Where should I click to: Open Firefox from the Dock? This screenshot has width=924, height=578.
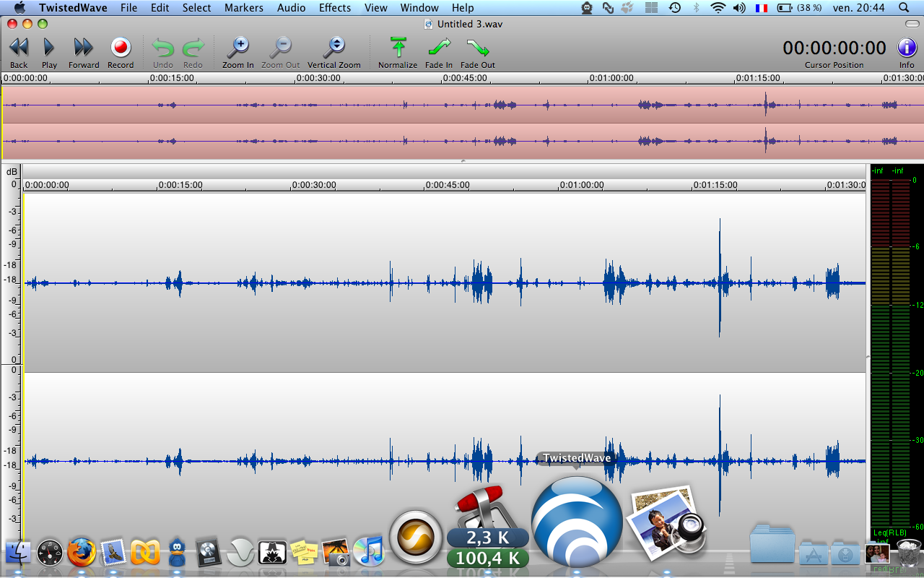82,553
